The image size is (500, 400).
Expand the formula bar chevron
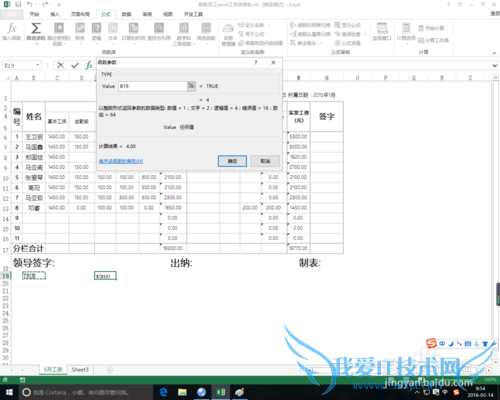pos(495,66)
